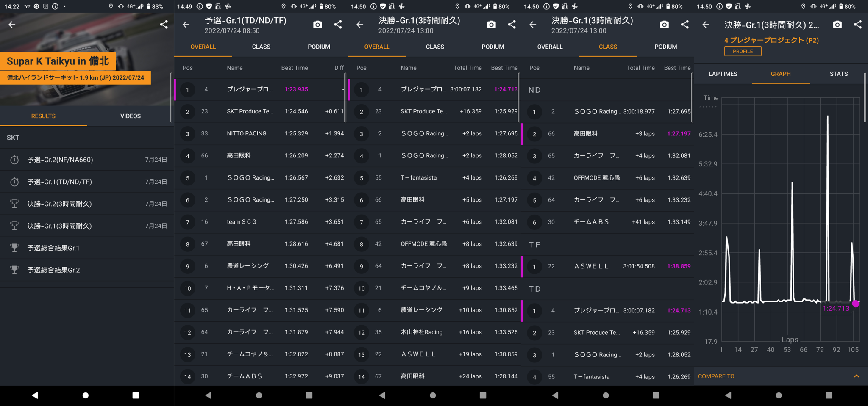Open the CLASS tab on 予選-Gr.1 results

tap(261, 47)
